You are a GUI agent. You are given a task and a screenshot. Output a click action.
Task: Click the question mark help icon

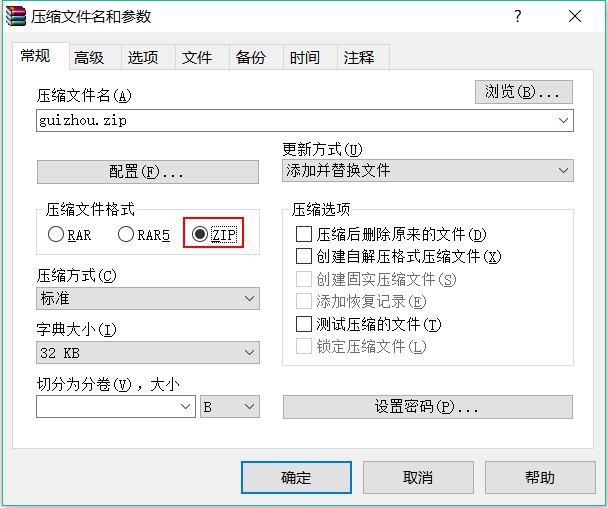point(518,17)
